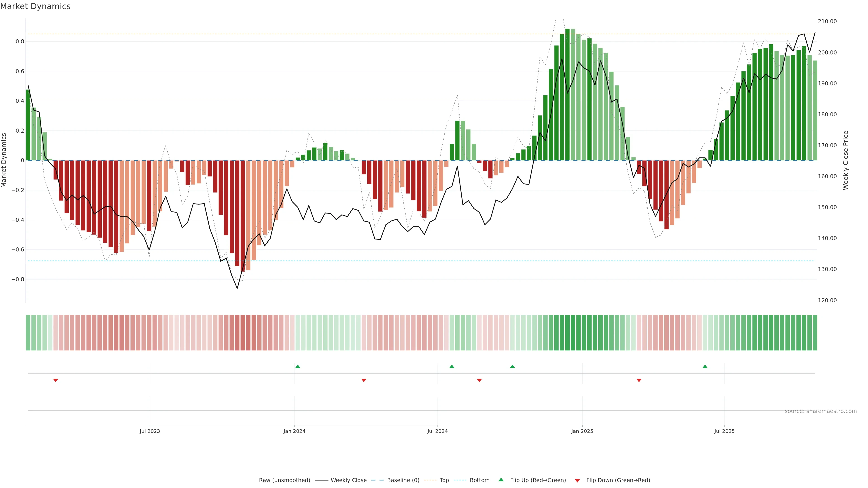Click the Jul 2023 x-axis label
Viewport: 868px width, 488px height.
click(150, 431)
